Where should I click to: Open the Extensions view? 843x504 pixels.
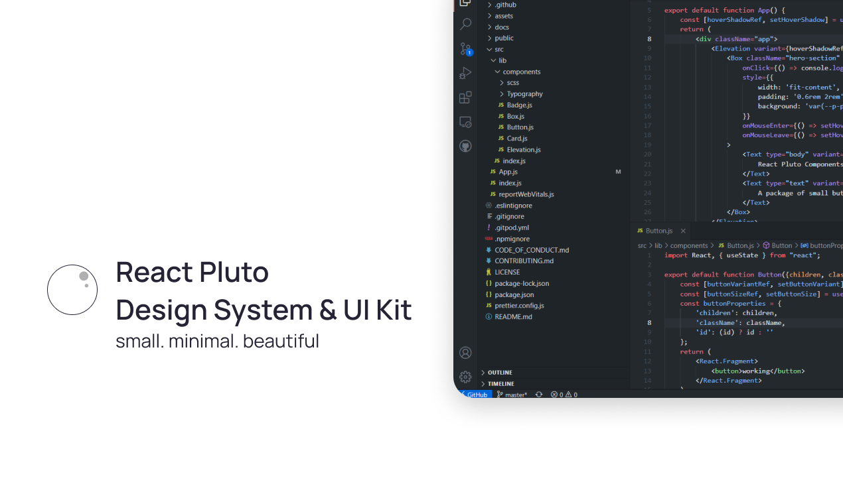coord(465,97)
